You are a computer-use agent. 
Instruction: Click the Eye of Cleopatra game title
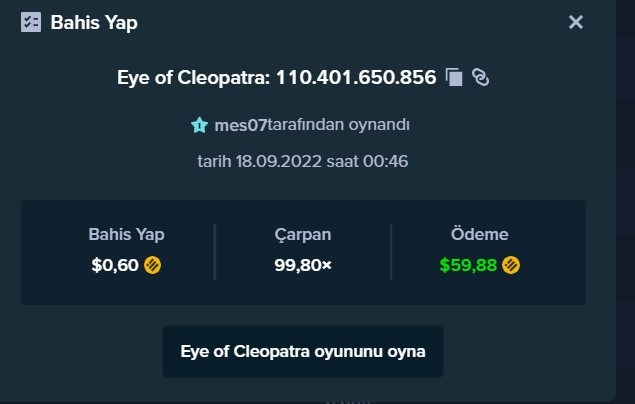[x=193, y=77]
